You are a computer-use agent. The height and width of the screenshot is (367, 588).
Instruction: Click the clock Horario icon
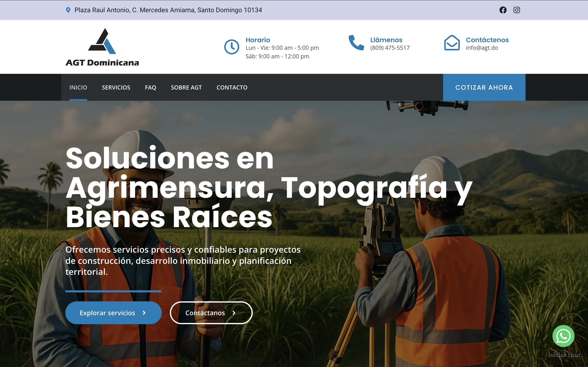pyautogui.click(x=232, y=47)
